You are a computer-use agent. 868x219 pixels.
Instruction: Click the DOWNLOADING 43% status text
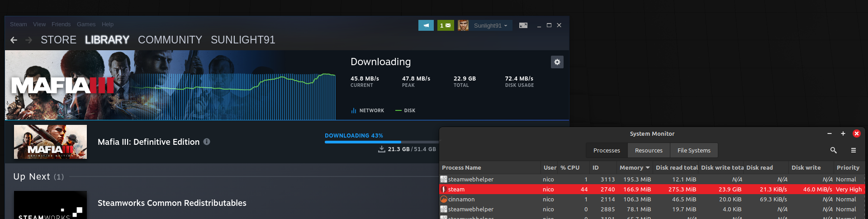[x=354, y=135]
